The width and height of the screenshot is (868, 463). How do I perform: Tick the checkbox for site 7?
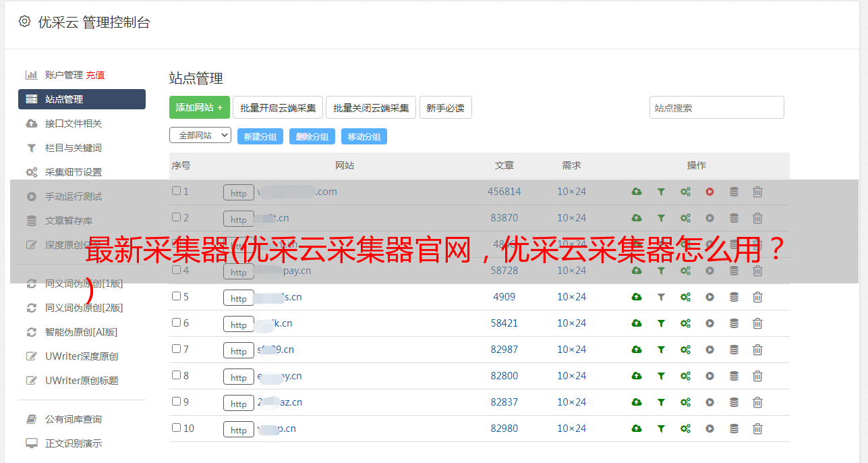click(x=176, y=349)
